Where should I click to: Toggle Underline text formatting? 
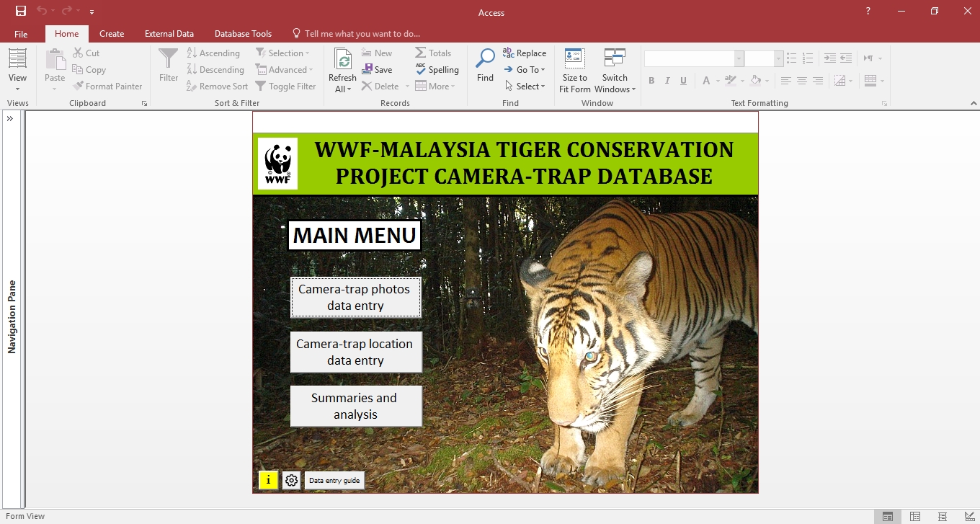point(683,81)
